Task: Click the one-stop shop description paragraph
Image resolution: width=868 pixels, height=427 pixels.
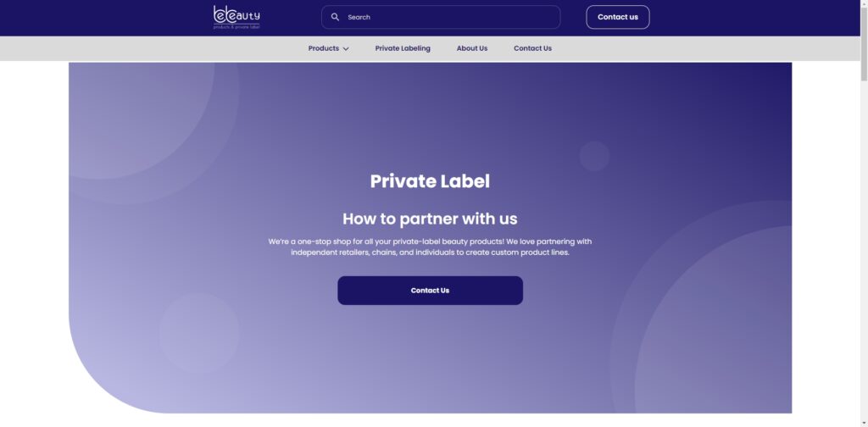Action: click(430, 247)
